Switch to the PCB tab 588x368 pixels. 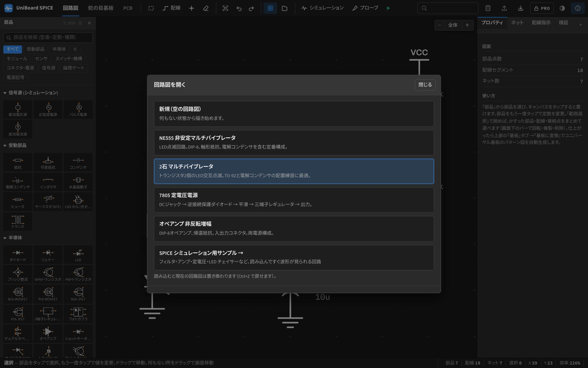(x=128, y=8)
